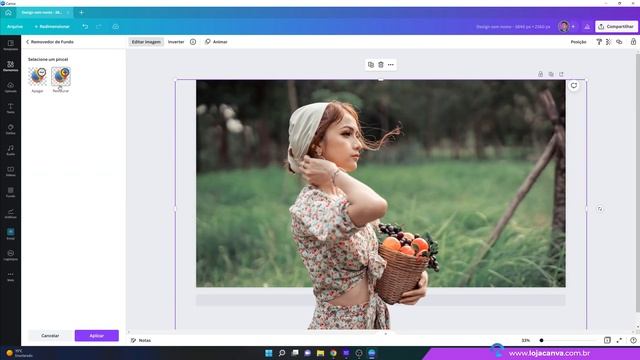
Task: Open the Elementos sidebar panel
Action: 11,66
